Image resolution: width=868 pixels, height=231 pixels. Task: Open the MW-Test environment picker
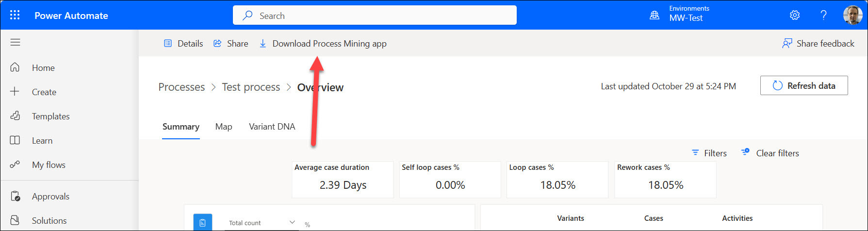(686, 18)
